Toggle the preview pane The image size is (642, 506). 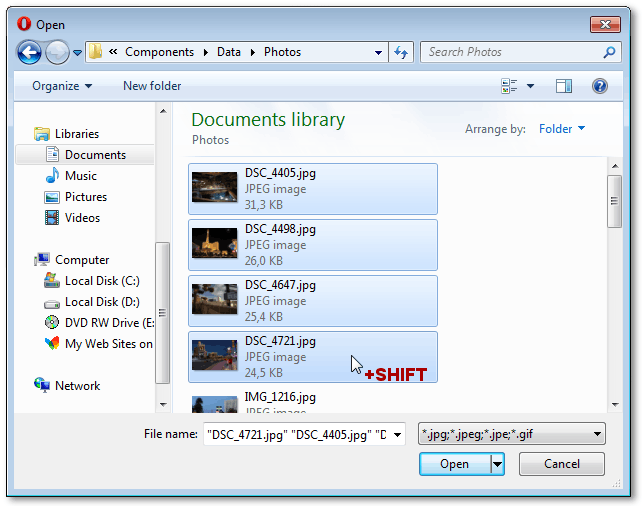[563, 86]
